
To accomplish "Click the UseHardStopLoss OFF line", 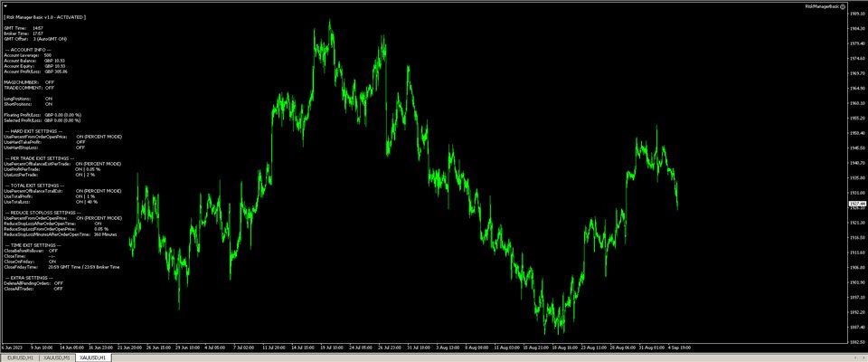I will point(44,148).
